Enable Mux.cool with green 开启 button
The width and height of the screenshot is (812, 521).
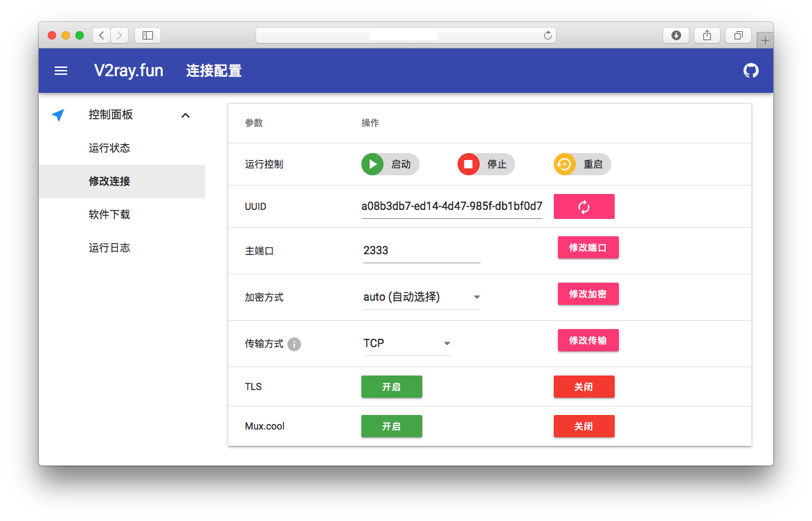[392, 426]
